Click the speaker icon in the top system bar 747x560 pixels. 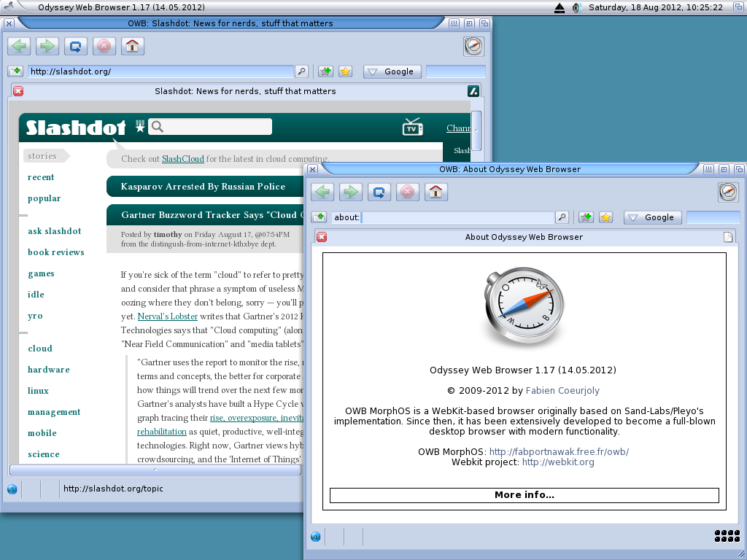577,7
